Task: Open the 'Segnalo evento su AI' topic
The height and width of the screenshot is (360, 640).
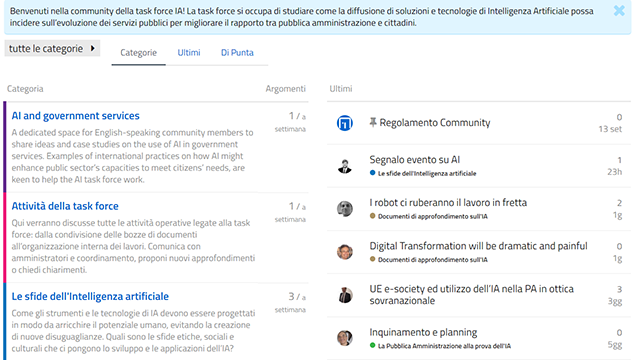Action: [415, 160]
